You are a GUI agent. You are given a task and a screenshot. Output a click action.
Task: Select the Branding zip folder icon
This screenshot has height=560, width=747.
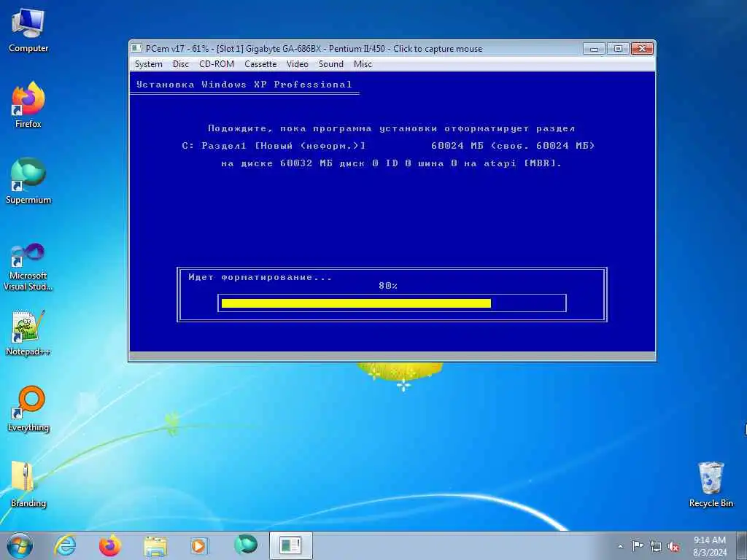pyautogui.click(x=28, y=484)
